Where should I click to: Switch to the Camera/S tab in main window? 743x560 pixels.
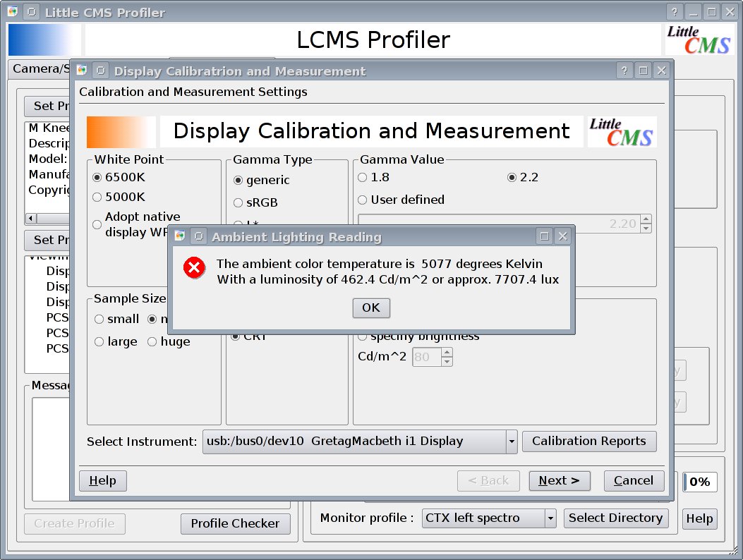(x=41, y=69)
